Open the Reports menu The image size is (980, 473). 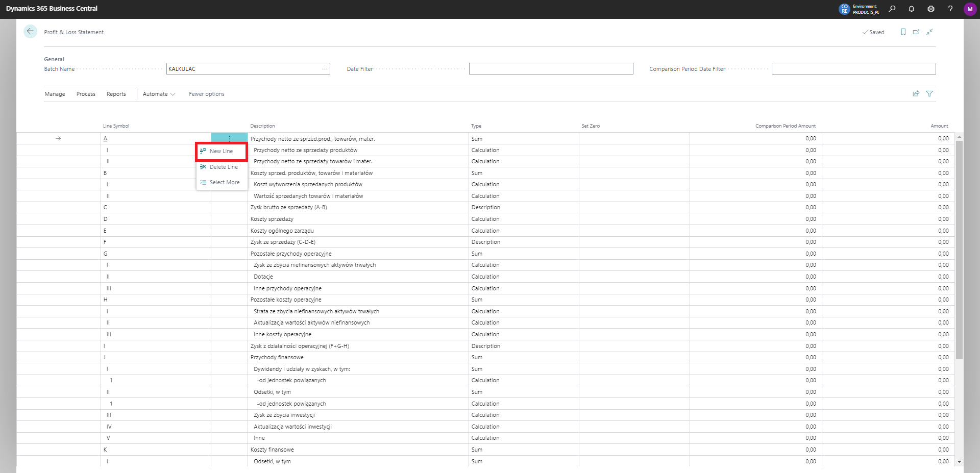[x=116, y=94]
